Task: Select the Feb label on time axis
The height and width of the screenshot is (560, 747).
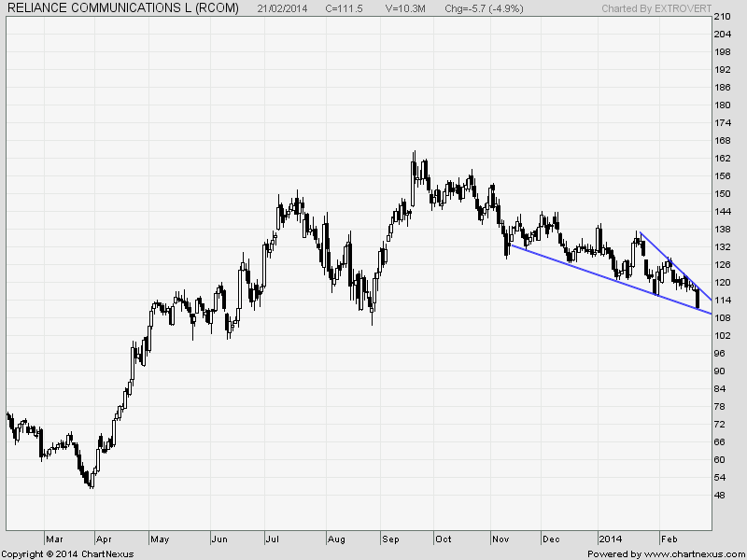Action: tap(669, 539)
